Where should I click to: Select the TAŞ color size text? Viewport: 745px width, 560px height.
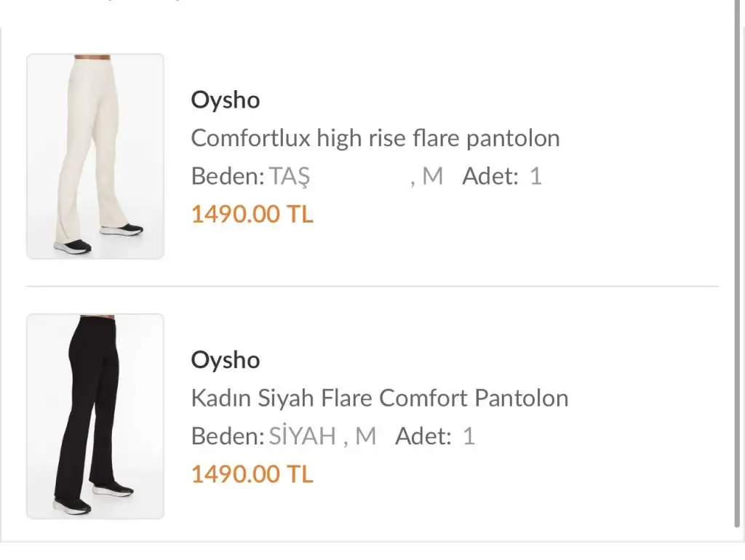[x=290, y=176]
